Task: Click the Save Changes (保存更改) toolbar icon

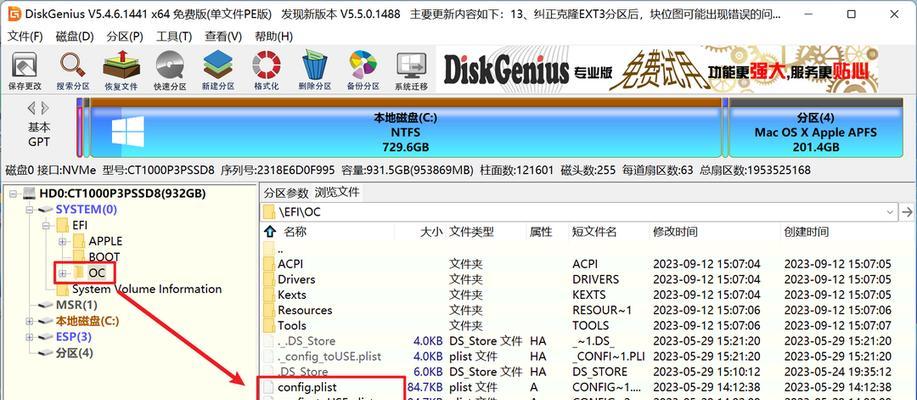Action: coord(25,71)
